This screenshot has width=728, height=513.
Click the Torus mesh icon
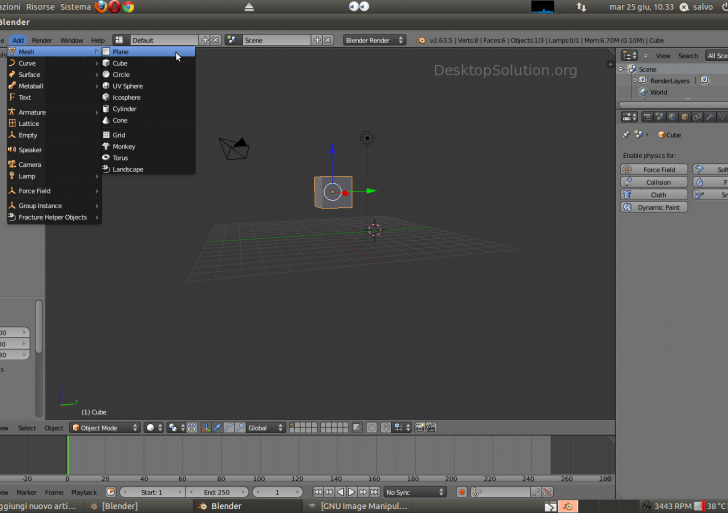pos(106,158)
